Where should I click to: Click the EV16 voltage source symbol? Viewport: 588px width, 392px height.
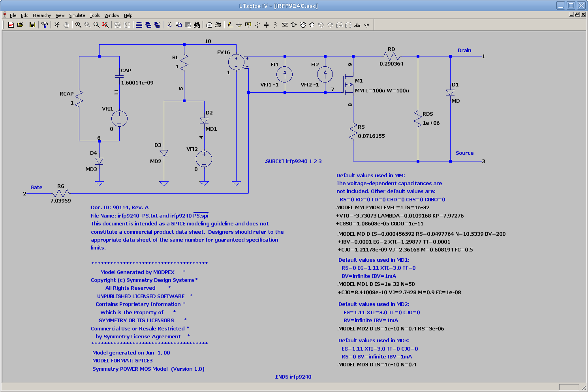click(x=236, y=62)
